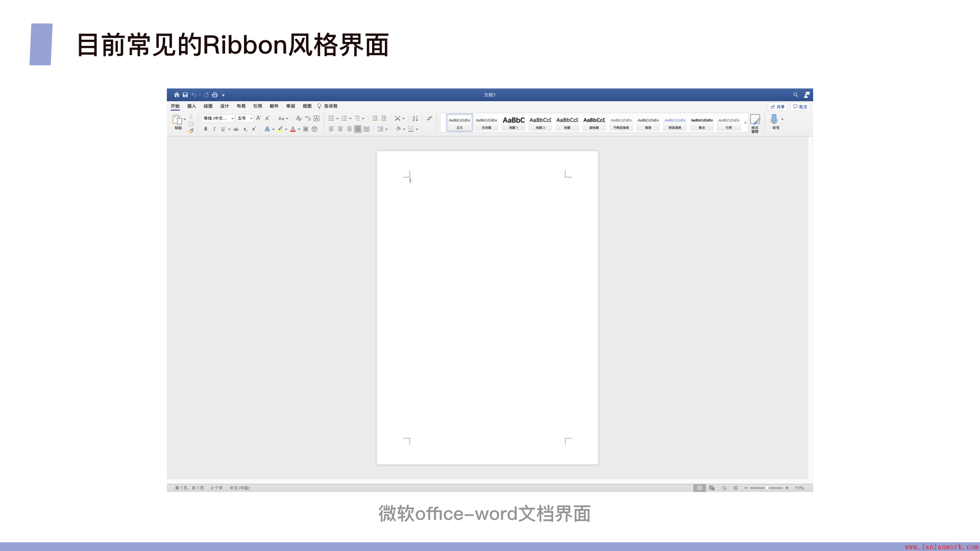Click the 共享 share button
Viewport: 980px width, 551px height.
point(777,107)
